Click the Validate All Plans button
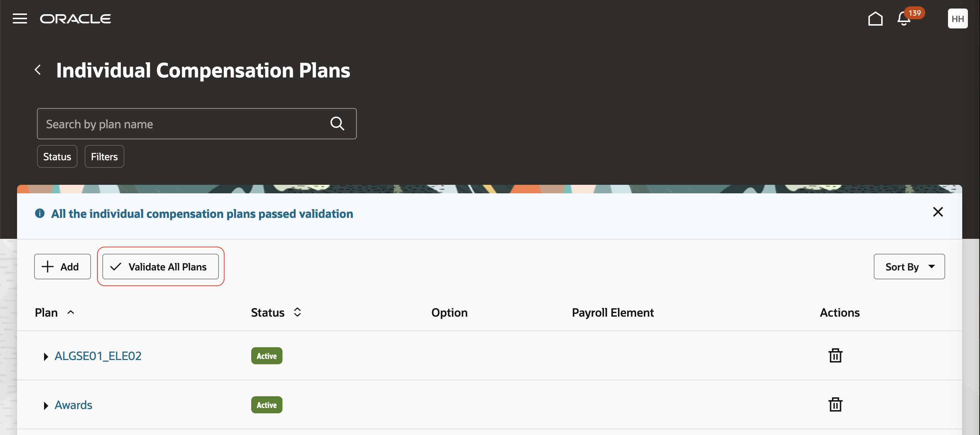The width and height of the screenshot is (980, 435). coord(160,267)
